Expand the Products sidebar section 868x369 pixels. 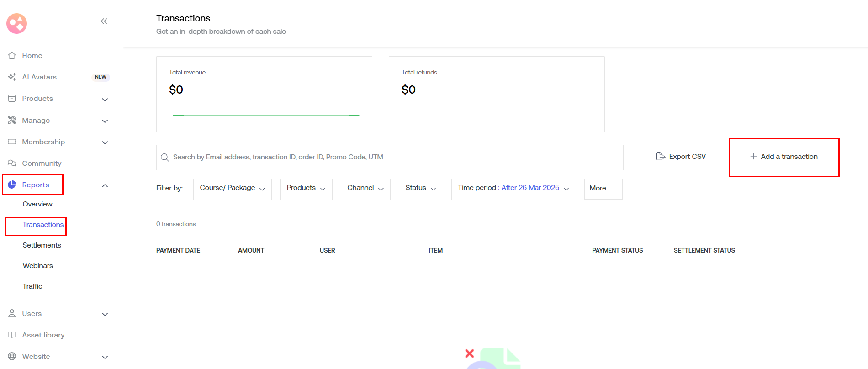point(105,99)
